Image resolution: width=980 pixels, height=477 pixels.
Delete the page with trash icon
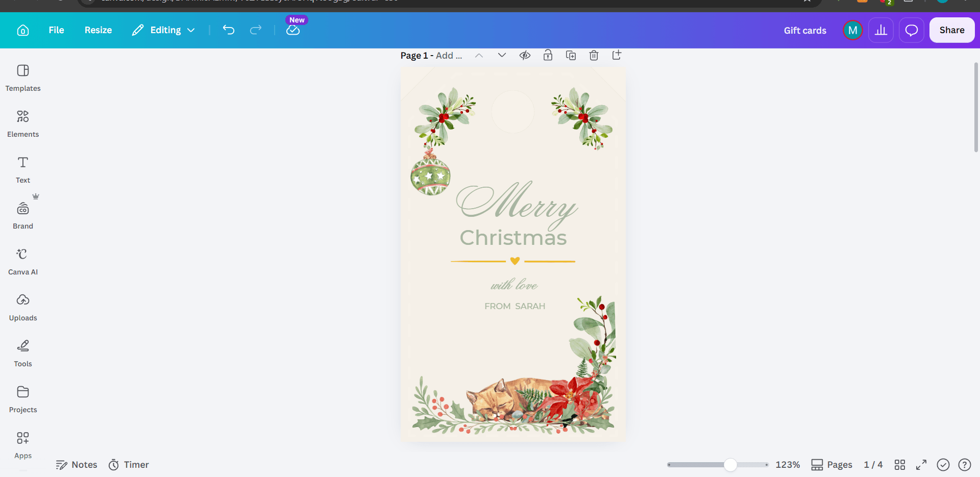594,56
